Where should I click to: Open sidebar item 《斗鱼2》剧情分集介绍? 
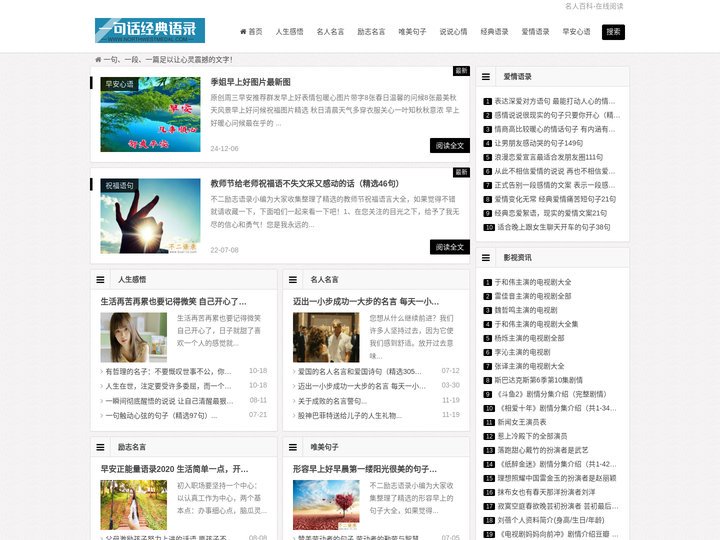click(x=550, y=394)
